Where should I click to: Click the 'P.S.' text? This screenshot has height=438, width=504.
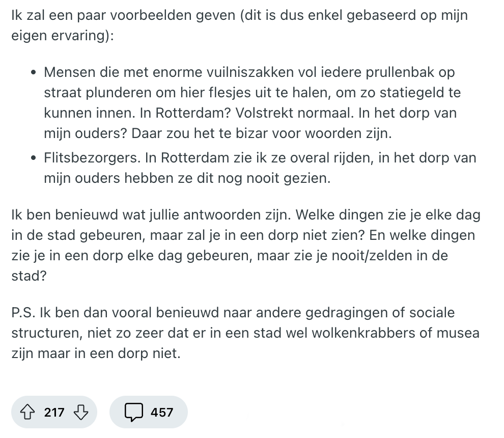(24, 312)
